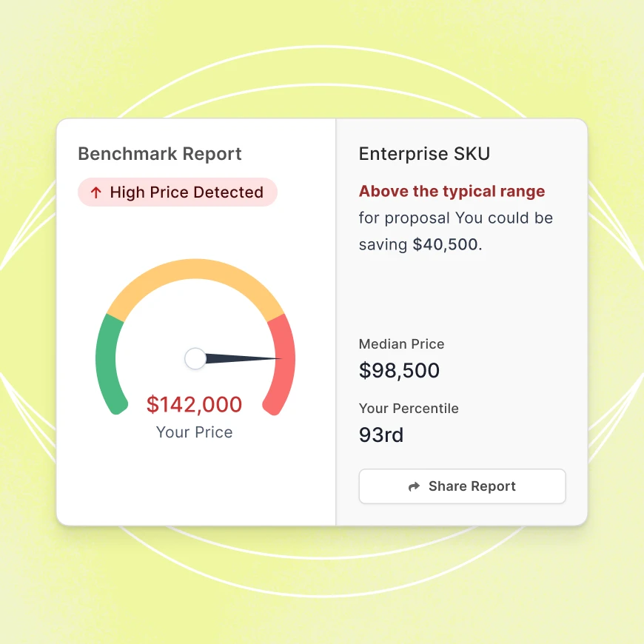This screenshot has height=644, width=644.
Task: Click the white center hub of the gauge
Action: 195,358
